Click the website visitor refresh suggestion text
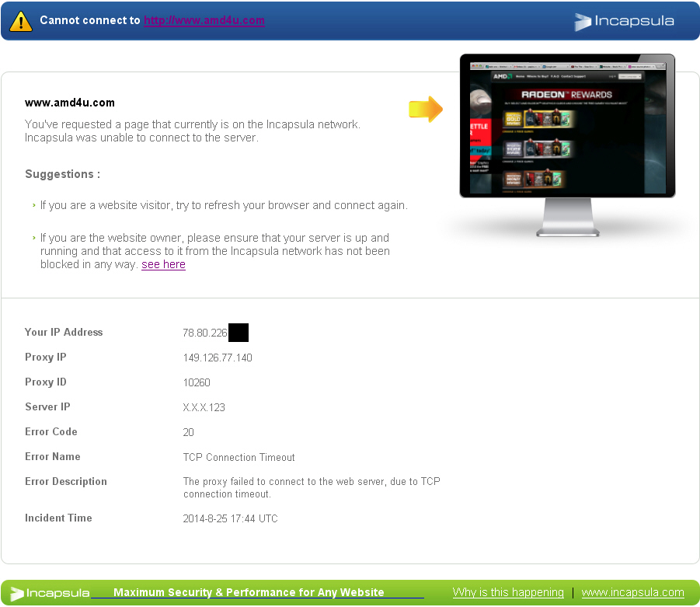The width and height of the screenshot is (700, 607). 224,205
